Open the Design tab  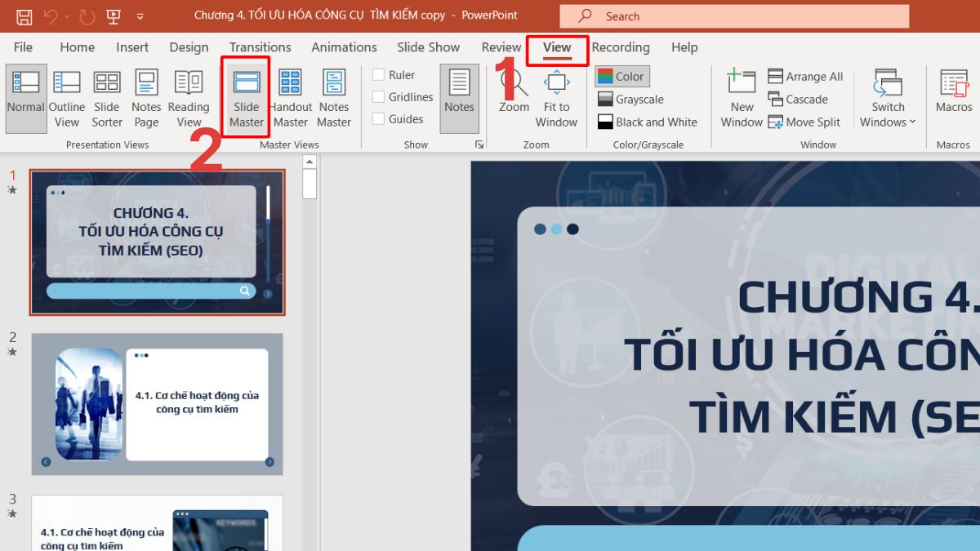tap(189, 47)
